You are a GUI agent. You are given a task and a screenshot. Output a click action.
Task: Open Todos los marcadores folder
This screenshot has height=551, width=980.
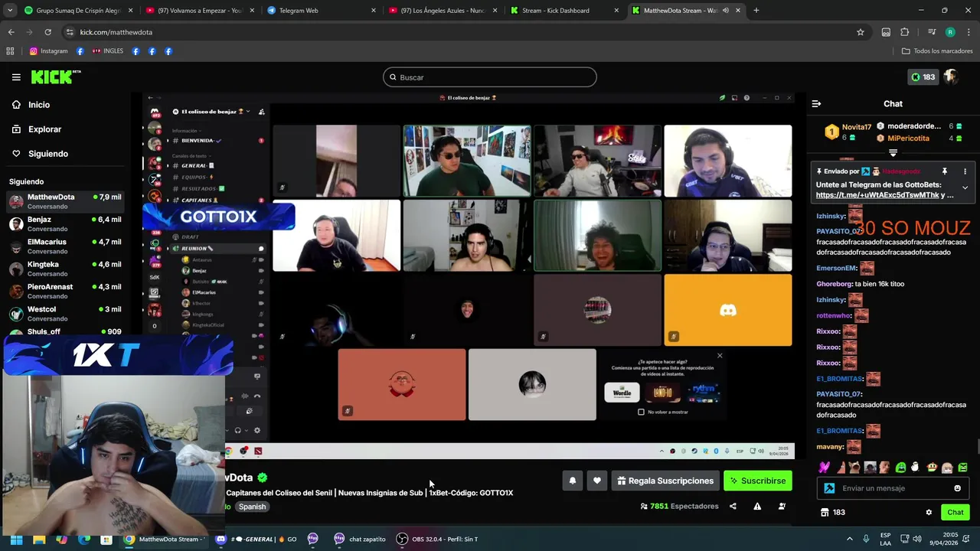(937, 51)
